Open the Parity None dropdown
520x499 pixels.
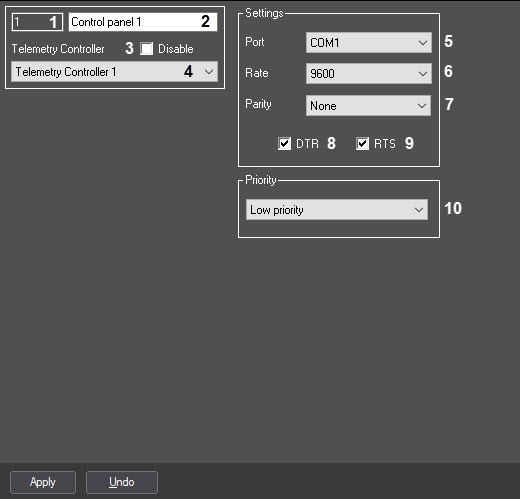[368, 106]
